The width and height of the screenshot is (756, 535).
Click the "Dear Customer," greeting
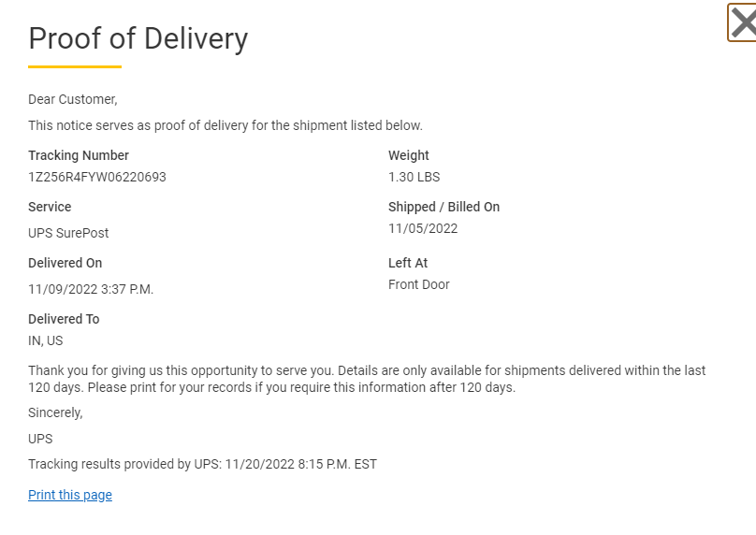[73, 99]
